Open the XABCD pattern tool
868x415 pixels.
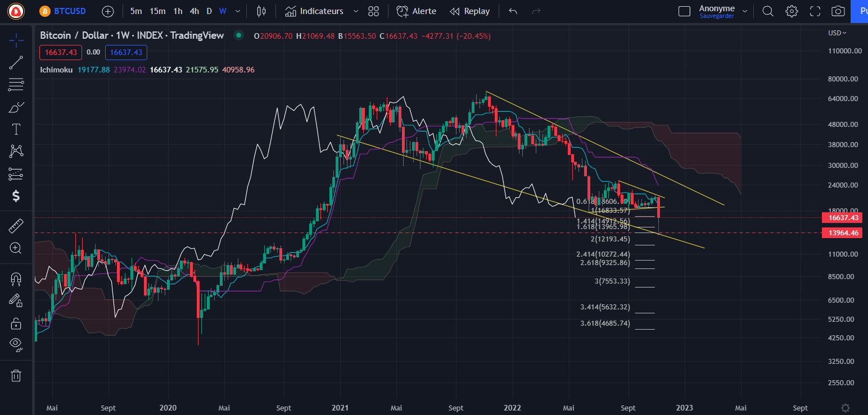[x=16, y=151]
